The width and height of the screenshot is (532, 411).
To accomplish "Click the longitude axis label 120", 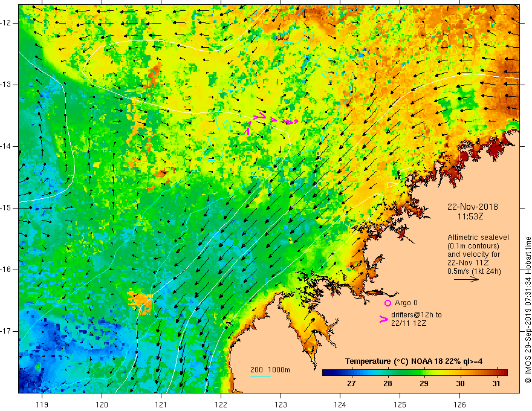I will point(102,404).
